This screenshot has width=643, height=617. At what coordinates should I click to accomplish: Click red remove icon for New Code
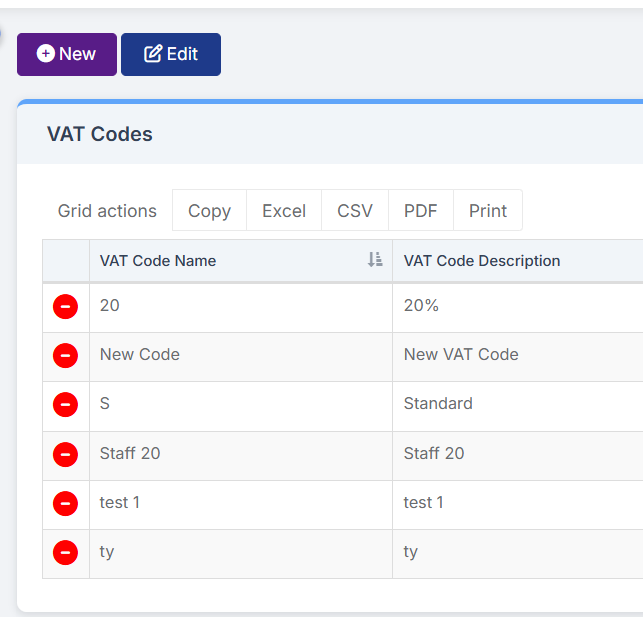coord(65,355)
